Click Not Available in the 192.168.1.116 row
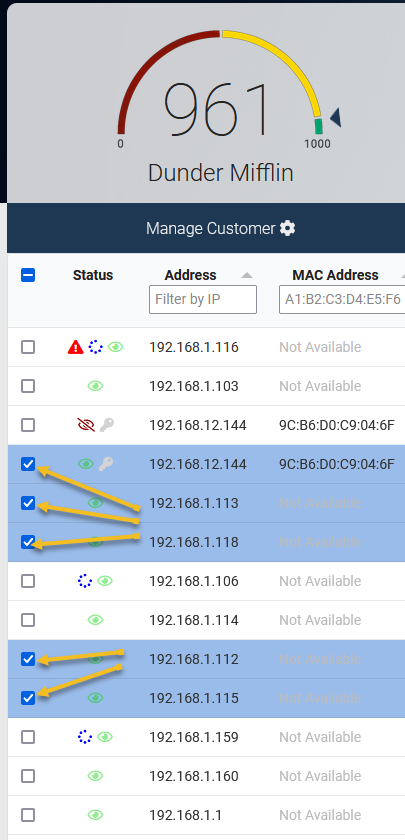 tap(320, 347)
